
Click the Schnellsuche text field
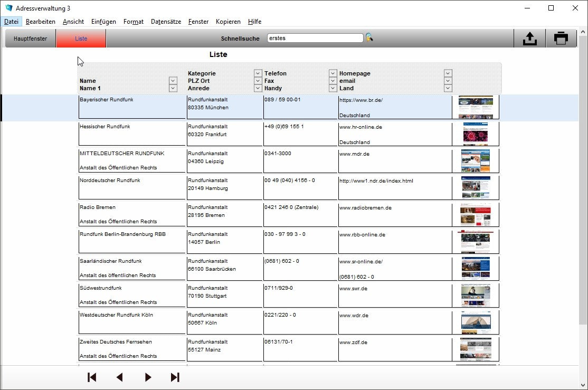click(x=315, y=38)
